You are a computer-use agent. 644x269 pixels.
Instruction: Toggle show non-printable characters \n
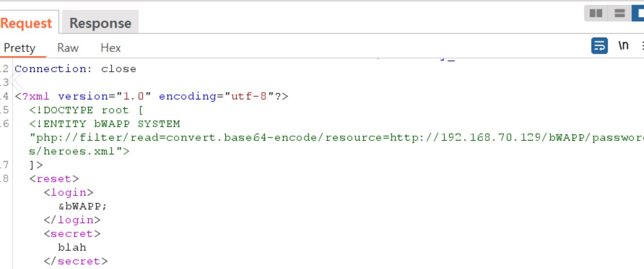[624, 46]
